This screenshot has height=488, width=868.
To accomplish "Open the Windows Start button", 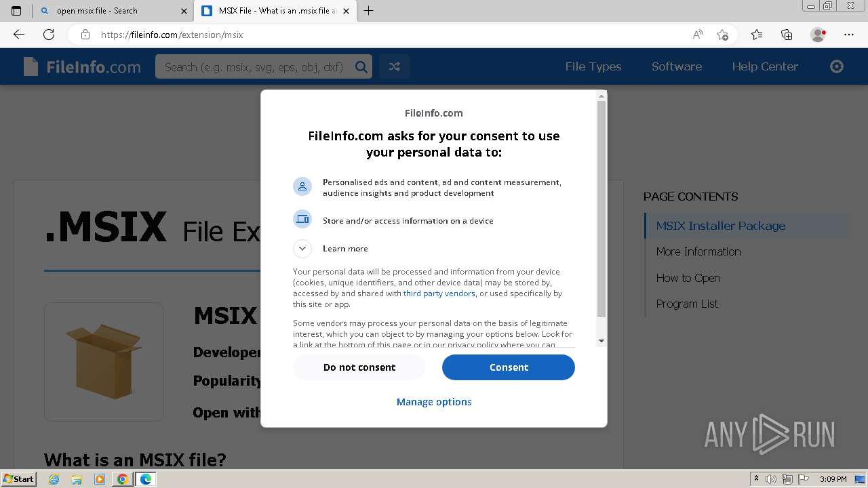I will (18, 479).
